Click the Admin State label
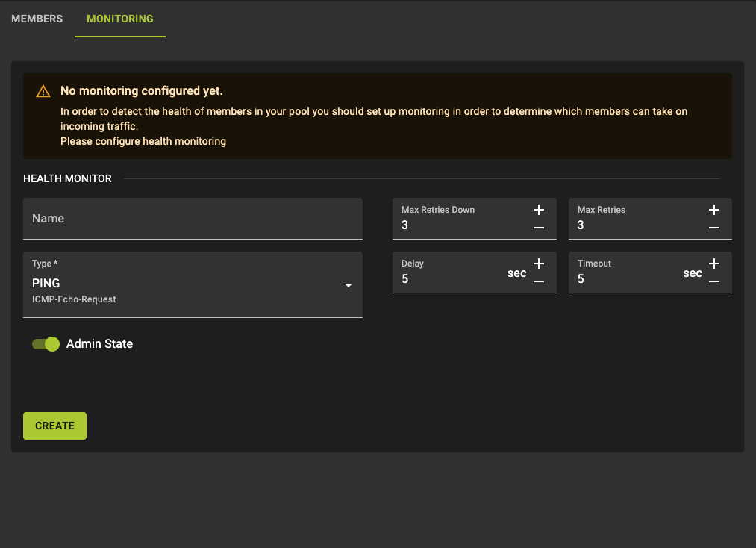The height and width of the screenshot is (548, 756). (99, 344)
